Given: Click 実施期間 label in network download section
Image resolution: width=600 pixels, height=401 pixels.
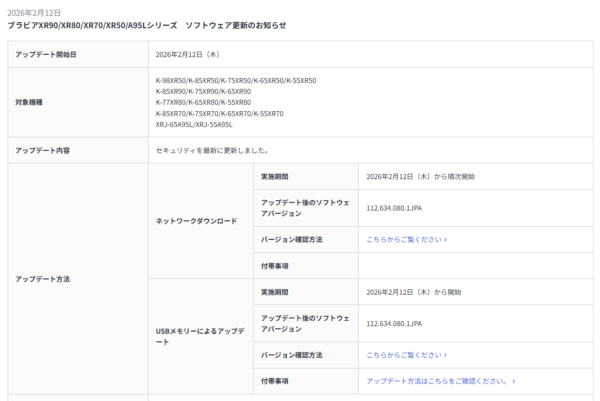Looking at the screenshot, I should [x=274, y=177].
